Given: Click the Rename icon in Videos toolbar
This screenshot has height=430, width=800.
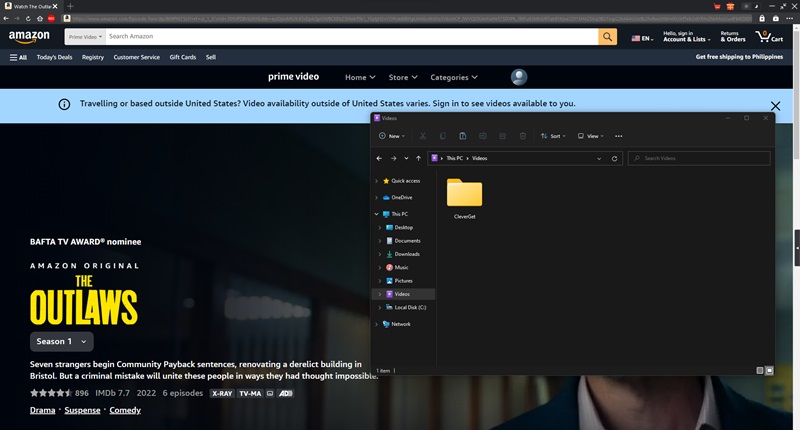Looking at the screenshot, I should [x=483, y=136].
